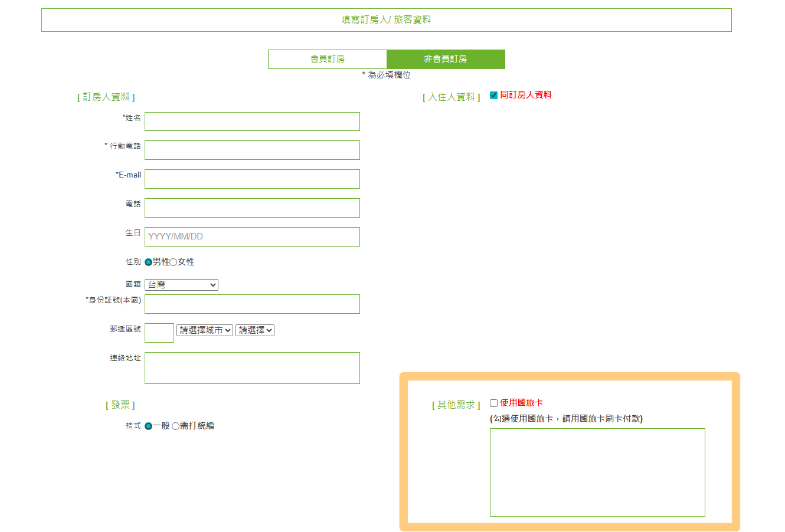Image resolution: width=785 pixels, height=532 pixels.
Task: Expand the 請選擇城市 city dropdown
Action: (x=205, y=330)
